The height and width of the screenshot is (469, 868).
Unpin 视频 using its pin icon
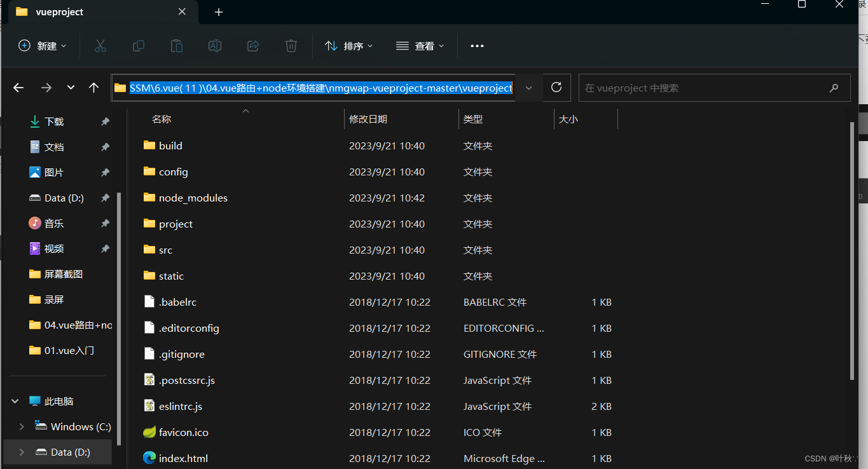coord(106,248)
